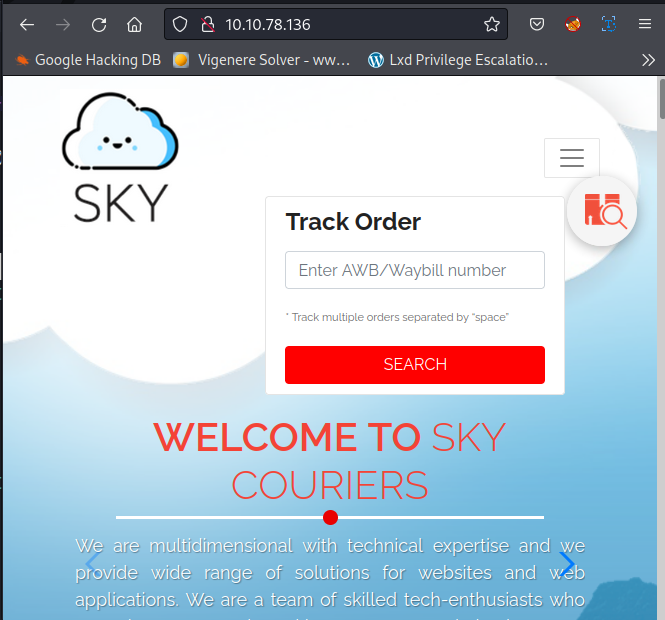Focus the AWB/Waybill number input field

(x=414, y=270)
